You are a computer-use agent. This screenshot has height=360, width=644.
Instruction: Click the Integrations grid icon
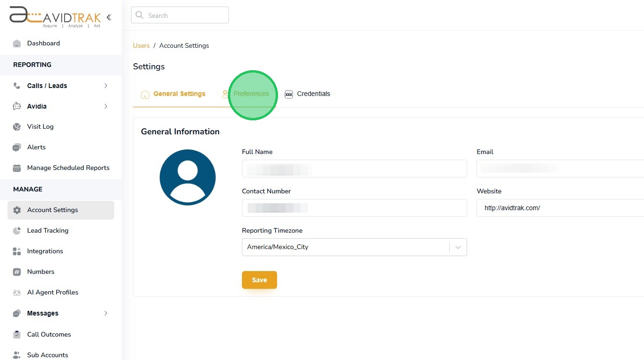17,251
